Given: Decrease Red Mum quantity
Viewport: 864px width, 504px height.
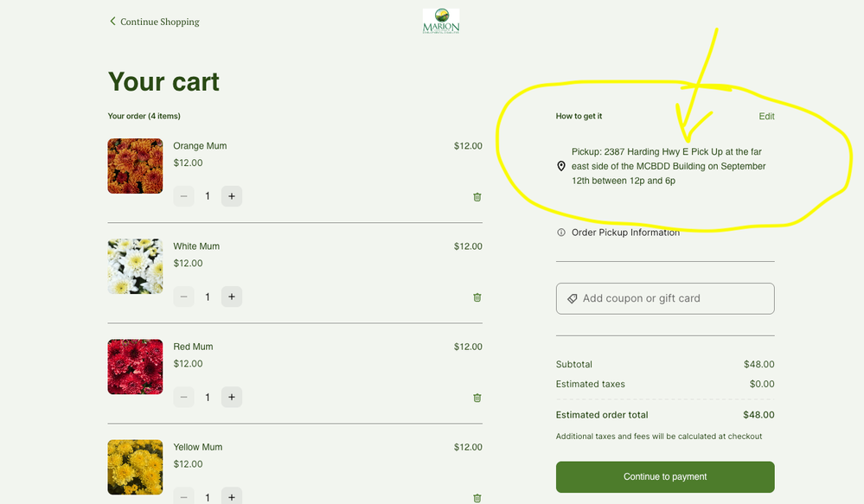Looking at the screenshot, I should pyautogui.click(x=183, y=397).
